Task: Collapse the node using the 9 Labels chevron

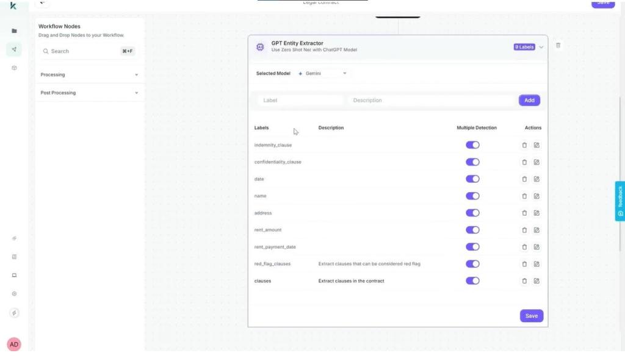Action: click(x=542, y=46)
